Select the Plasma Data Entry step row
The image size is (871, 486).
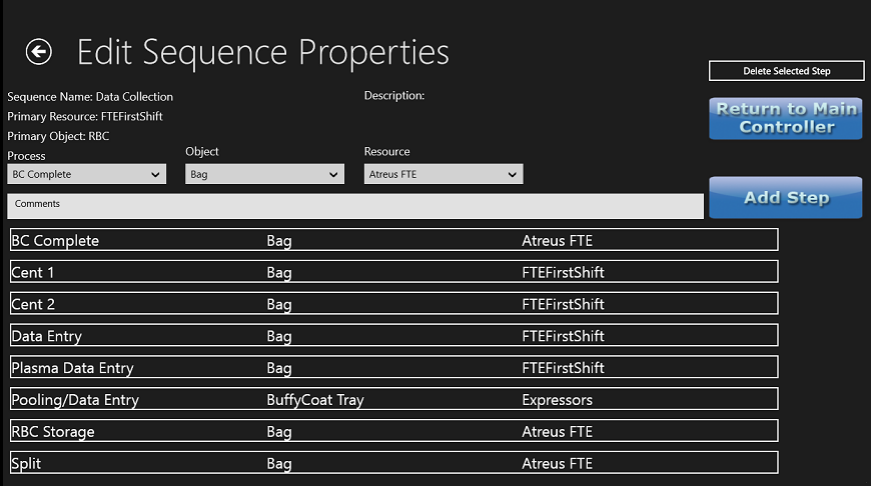coord(393,368)
